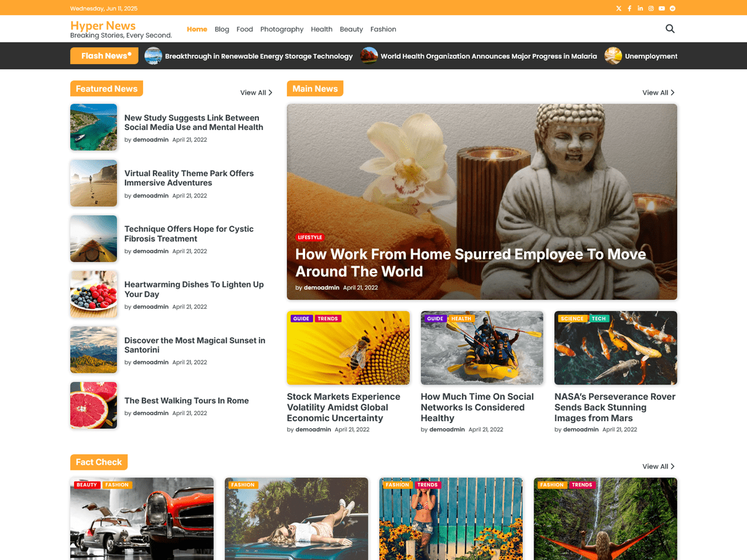Click the Facebook icon in the header
Screen dimensions: 747x560
click(x=629, y=8)
